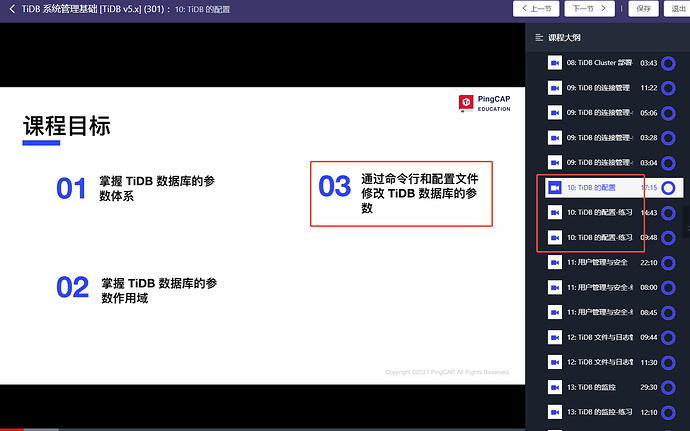Open '10: TiDB 的配置-练习' title lasting 14:43
Screen dimensions: 690x431
(x=599, y=213)
